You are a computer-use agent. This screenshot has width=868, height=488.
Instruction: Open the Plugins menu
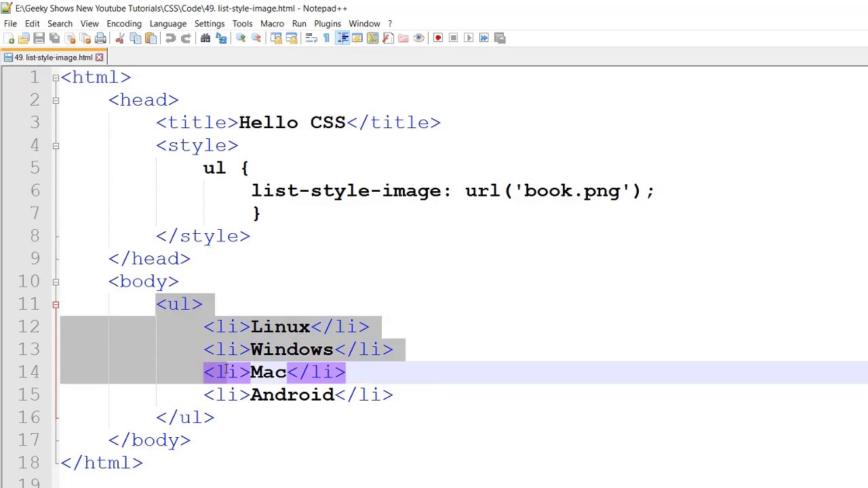pos(328,24)
